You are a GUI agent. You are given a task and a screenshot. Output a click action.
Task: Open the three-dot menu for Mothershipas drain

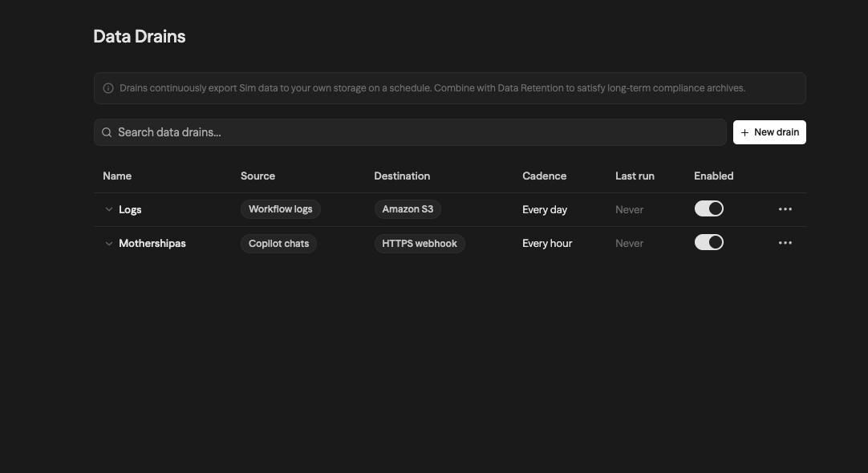[785, 243]
